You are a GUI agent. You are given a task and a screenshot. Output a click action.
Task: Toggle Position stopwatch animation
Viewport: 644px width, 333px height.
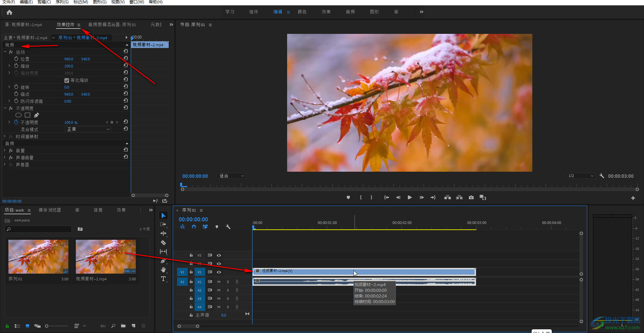16,59
